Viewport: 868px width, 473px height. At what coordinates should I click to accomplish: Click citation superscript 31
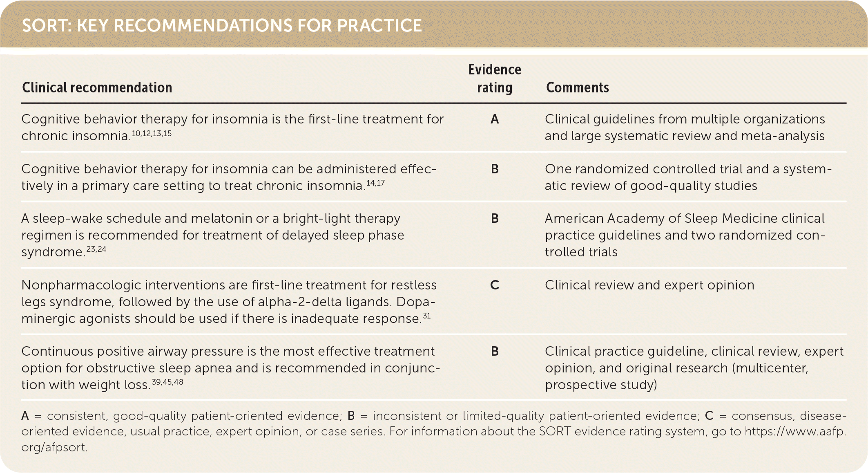(426, 316)
